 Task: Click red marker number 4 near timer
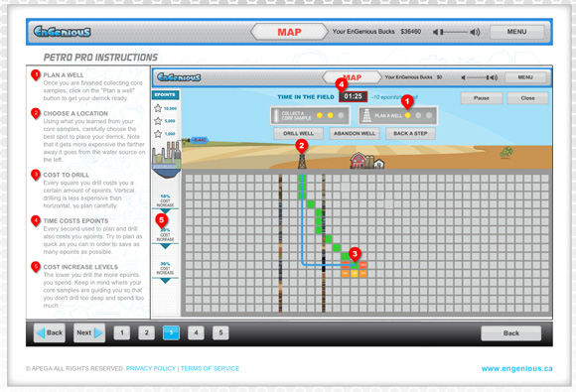point(342,85)
